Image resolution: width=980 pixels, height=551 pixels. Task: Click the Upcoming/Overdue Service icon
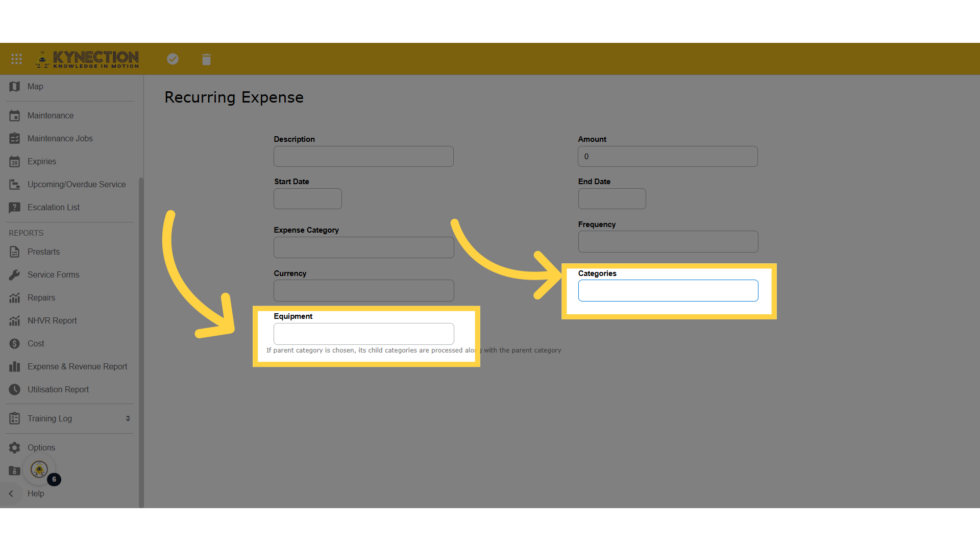coord(15,185)
